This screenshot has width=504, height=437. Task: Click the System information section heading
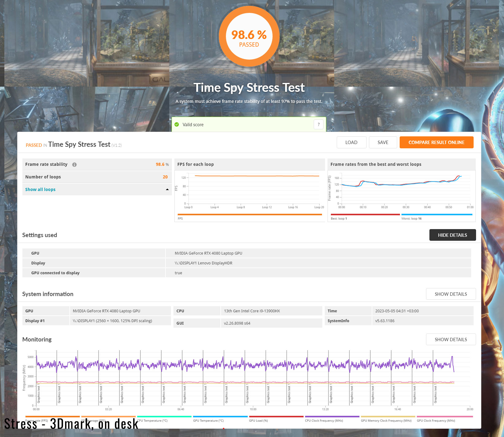tap(48, 294)
